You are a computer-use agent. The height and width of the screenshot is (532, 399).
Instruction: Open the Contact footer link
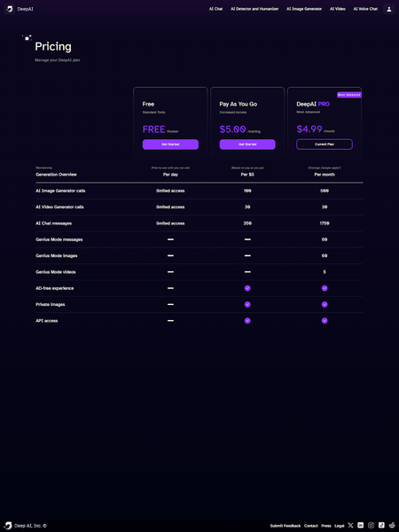(311, 526)
